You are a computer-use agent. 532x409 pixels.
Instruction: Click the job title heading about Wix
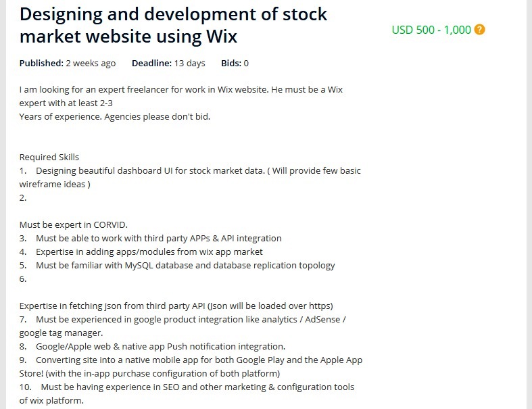click(x=173, y=24)
